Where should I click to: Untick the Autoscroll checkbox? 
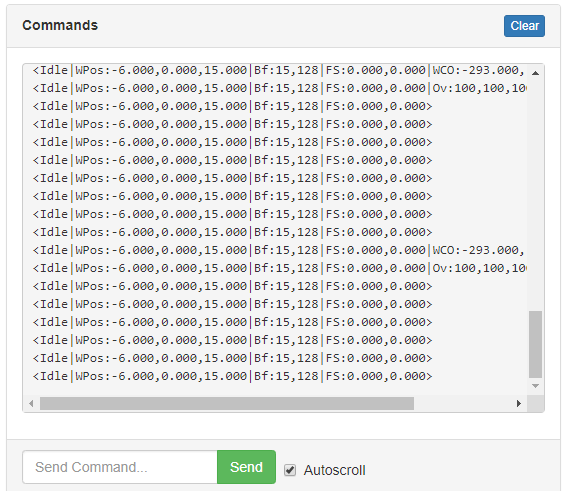coord(290,470)
